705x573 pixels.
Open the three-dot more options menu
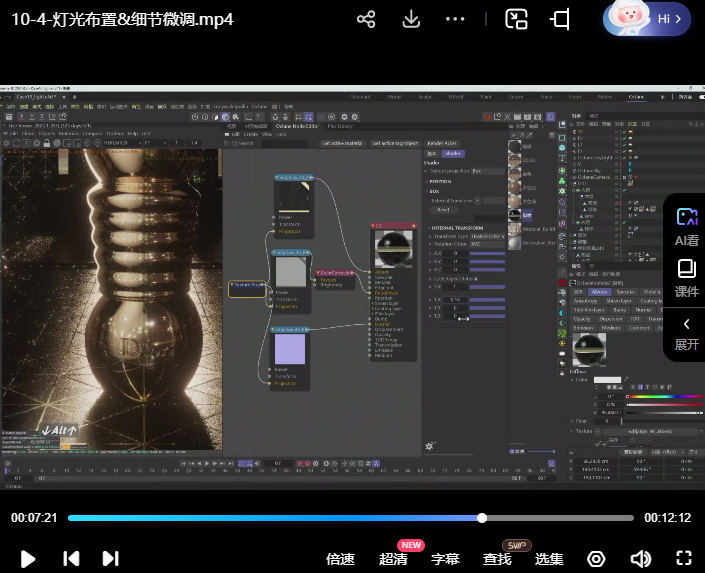[455, 19]
